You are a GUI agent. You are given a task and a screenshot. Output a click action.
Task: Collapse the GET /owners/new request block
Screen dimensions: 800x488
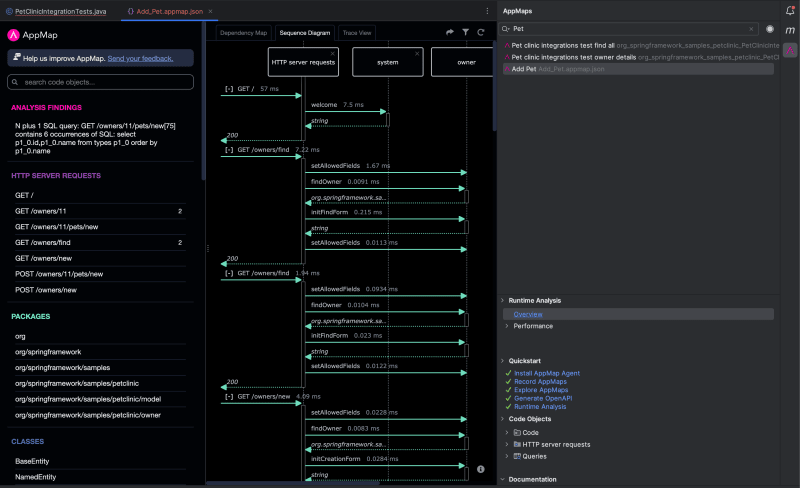point(229,397)
